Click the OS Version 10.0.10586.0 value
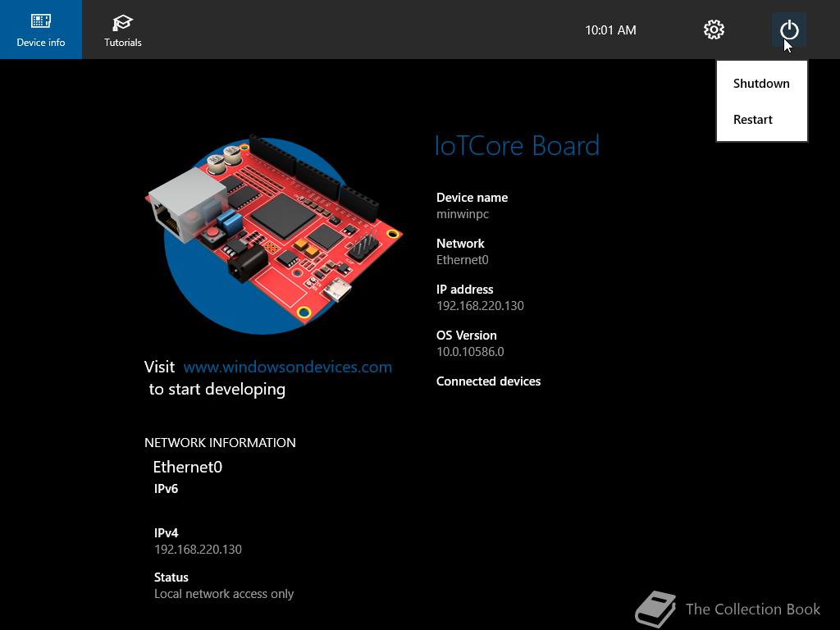 [x=470, y=351]
